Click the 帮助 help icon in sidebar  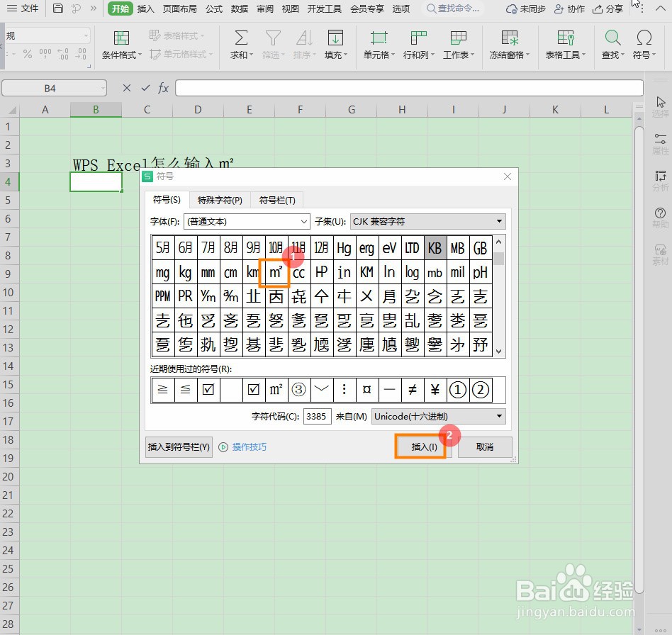point(661,218)
